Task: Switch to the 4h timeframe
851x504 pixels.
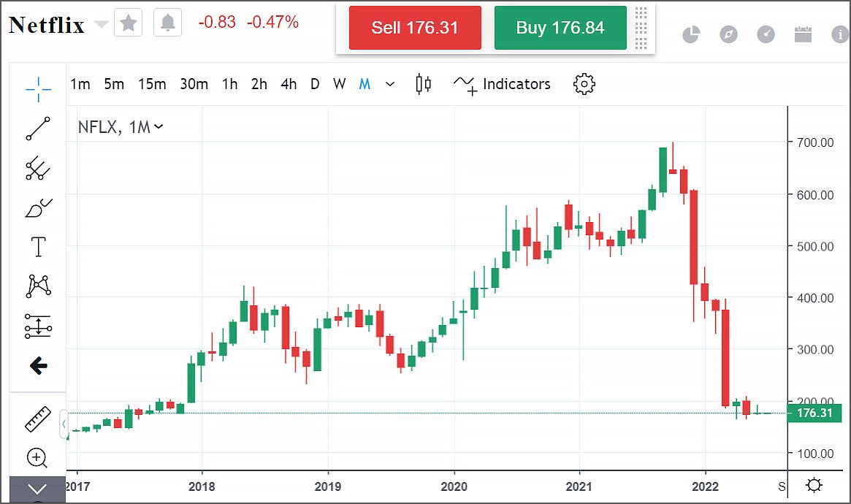Action: click(289, 84)
